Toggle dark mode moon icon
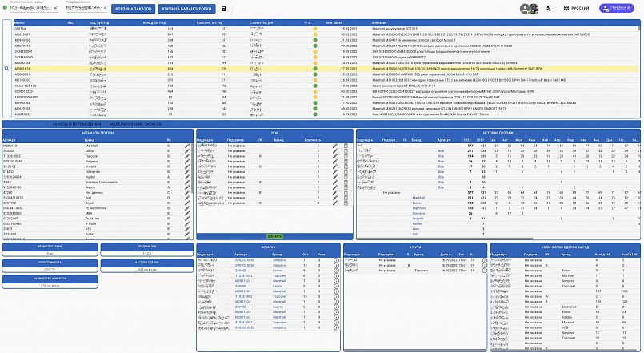 550,9
